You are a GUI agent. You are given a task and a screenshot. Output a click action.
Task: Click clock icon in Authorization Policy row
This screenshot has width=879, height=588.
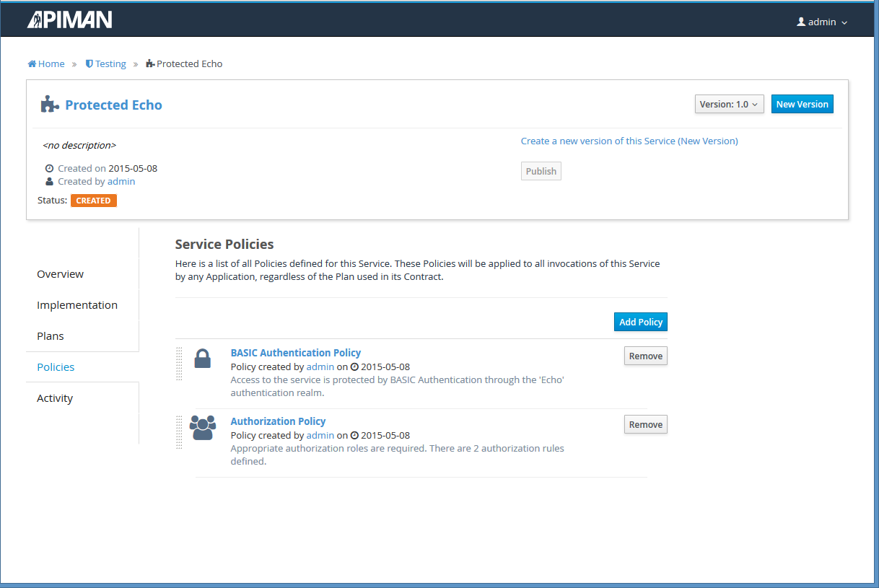click(354, 435)
